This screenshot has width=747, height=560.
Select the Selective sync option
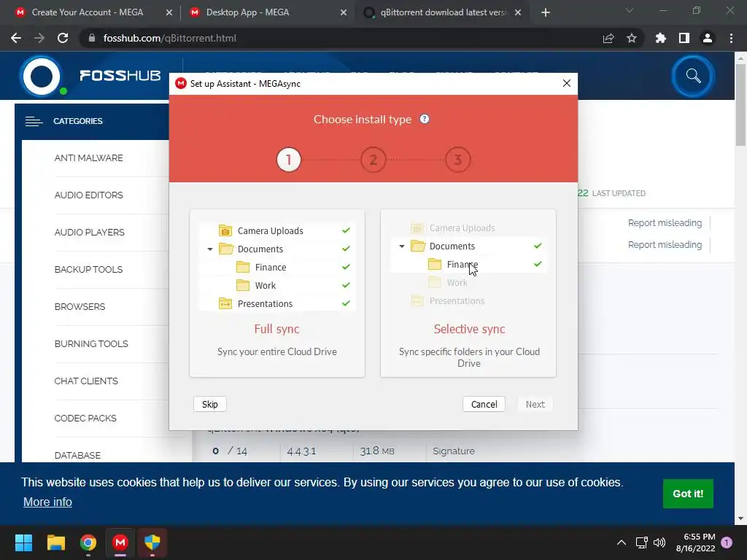pyautogui.click(x=468, y=293)
